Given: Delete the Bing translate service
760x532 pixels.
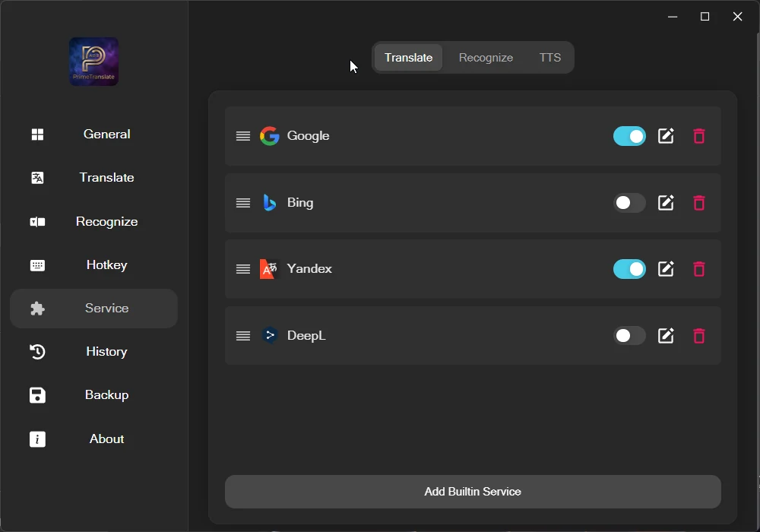Looking at the screenshot, I should [699, 202].
